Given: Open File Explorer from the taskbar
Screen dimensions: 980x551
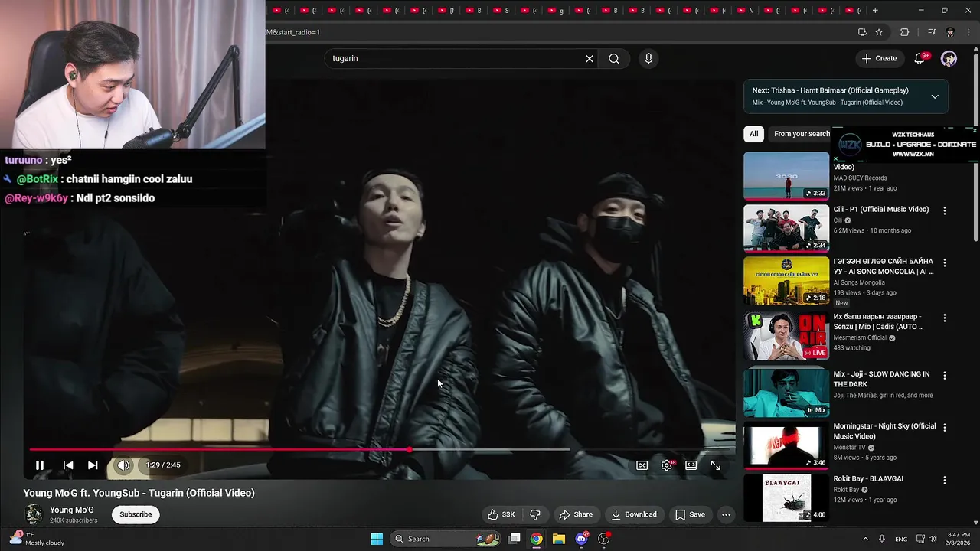Looking at the screenshot, I should pyautogui.click(x=559, y=539).
